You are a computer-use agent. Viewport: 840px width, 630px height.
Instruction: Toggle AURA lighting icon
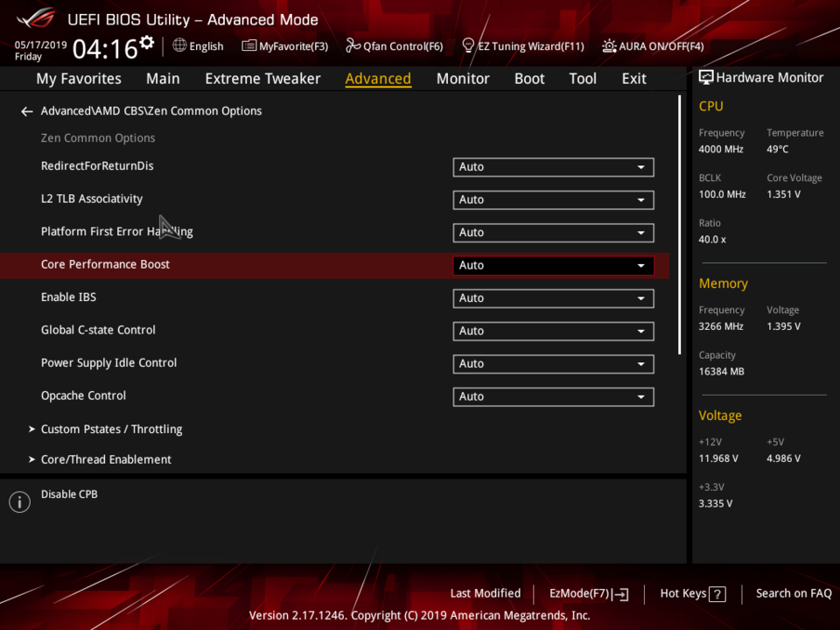click(609, 46)
